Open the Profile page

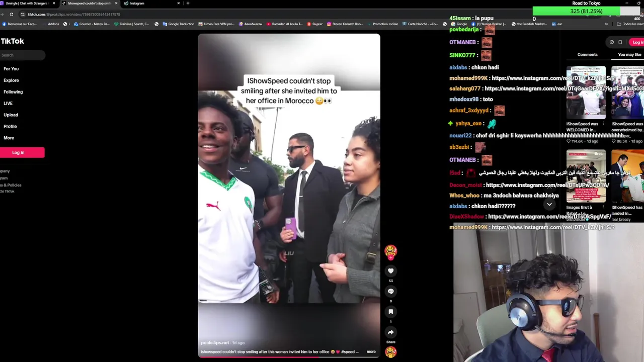(x=10, y=126)
